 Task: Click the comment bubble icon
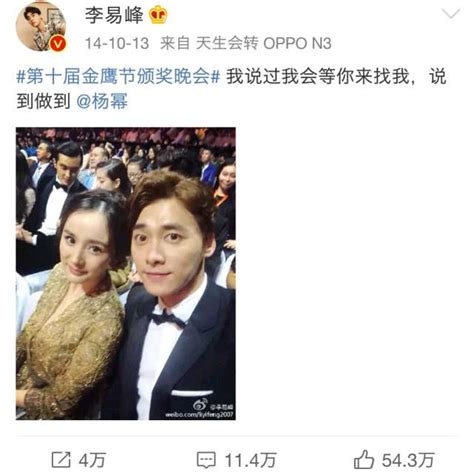[x=206, y=460]
